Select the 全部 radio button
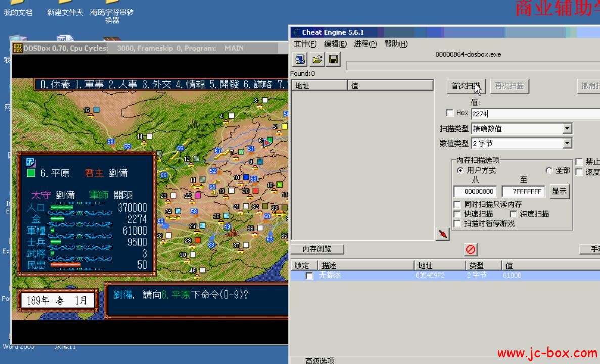This screenshot has width=600, height=364. (x=549, y=171)
